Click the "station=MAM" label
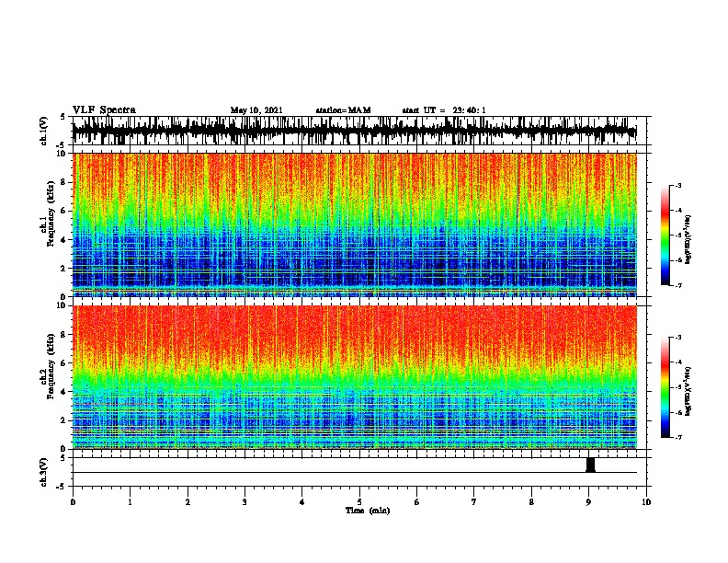Viewport: 728px width, 563px height. tap(343, 110)
